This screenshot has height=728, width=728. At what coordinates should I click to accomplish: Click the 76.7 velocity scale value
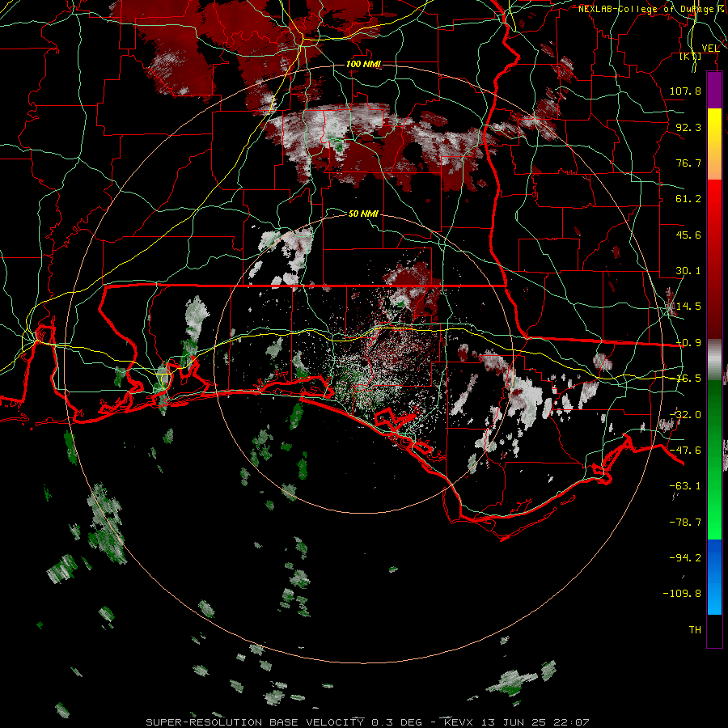[688, 163]
